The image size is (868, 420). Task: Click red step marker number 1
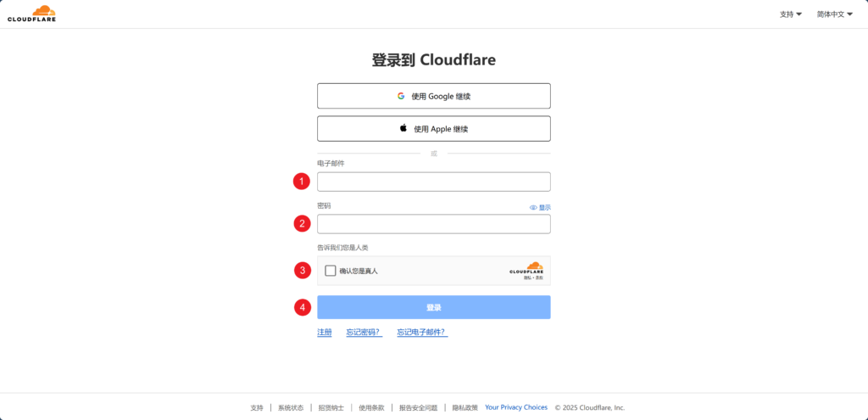(x=302, y=182)
